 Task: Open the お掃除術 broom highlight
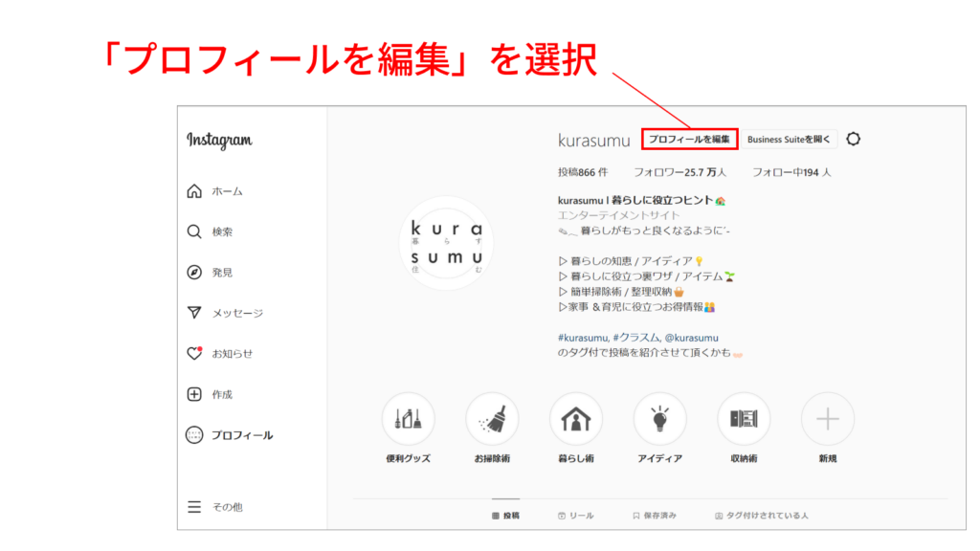pos(492,419)
